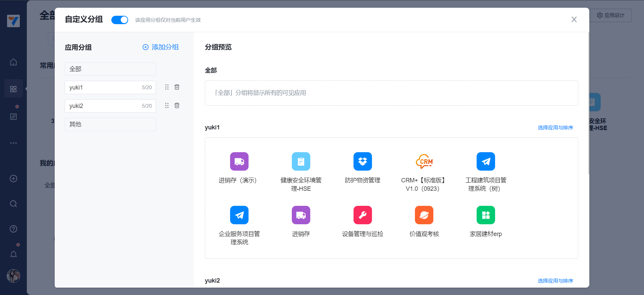Viewport: 644px width, 295px height.
Task: Select the 全部 group in the list
Action: coord(110,69)
